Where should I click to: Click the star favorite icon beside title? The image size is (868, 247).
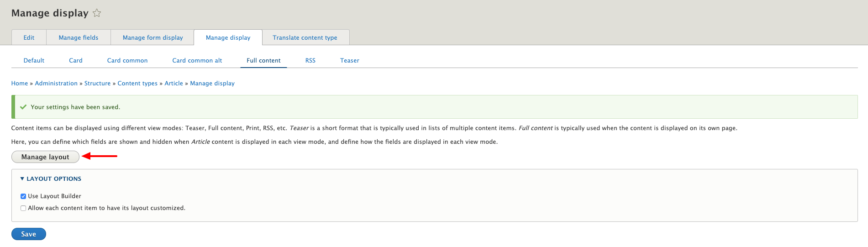click(x=97, y=13)
